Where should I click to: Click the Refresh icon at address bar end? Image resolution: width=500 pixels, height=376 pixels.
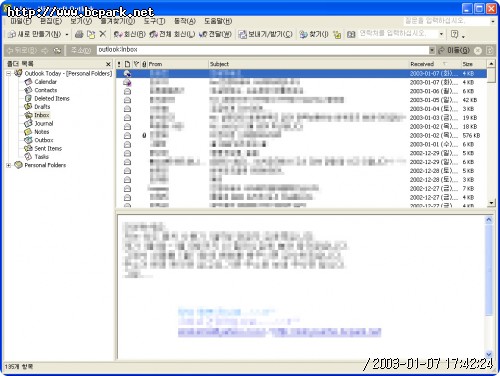(x=490, y=50)
